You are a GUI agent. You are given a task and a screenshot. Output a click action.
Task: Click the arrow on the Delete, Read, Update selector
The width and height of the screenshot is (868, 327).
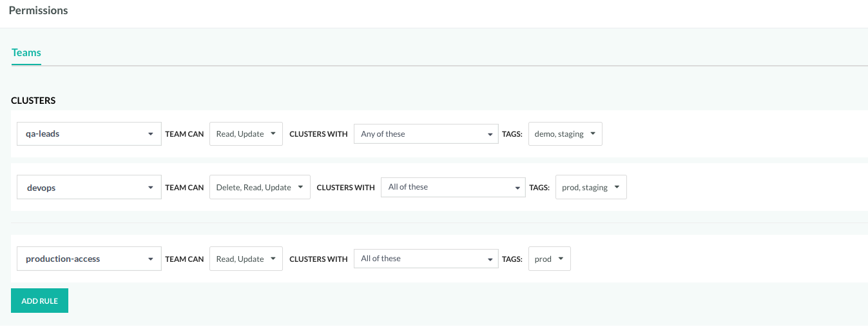(x=300, y=188)
